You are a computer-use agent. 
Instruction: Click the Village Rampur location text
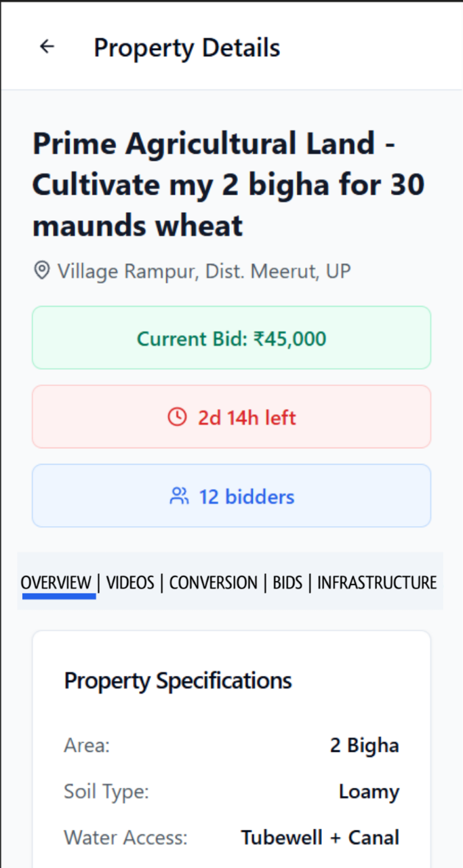[204, 272]
